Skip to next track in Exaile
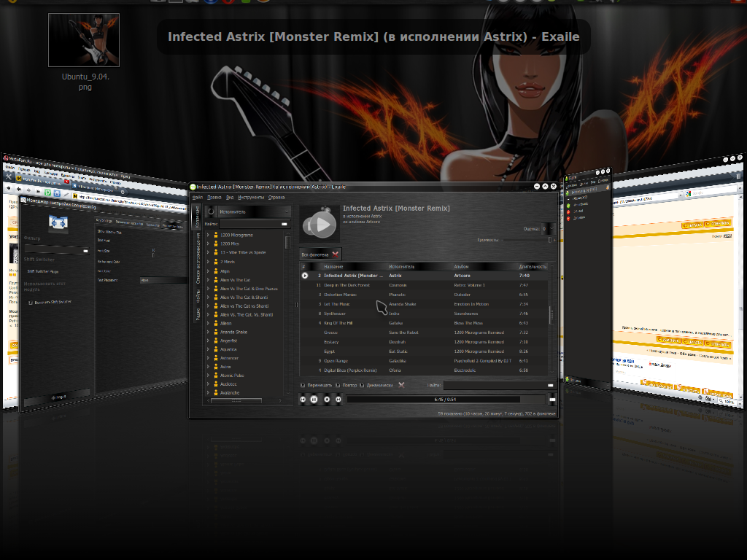 coord(338,400)
